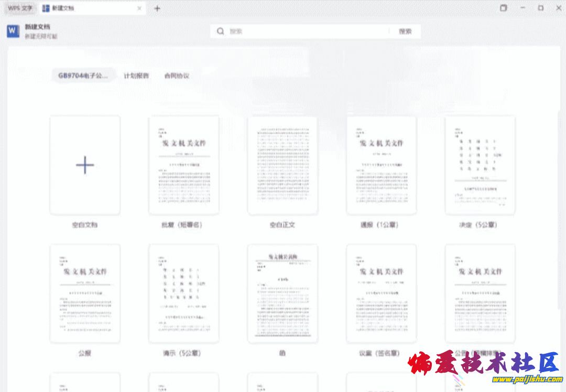
Task: Select the 议案（签名章）template
Action: (x=381, y=293)
